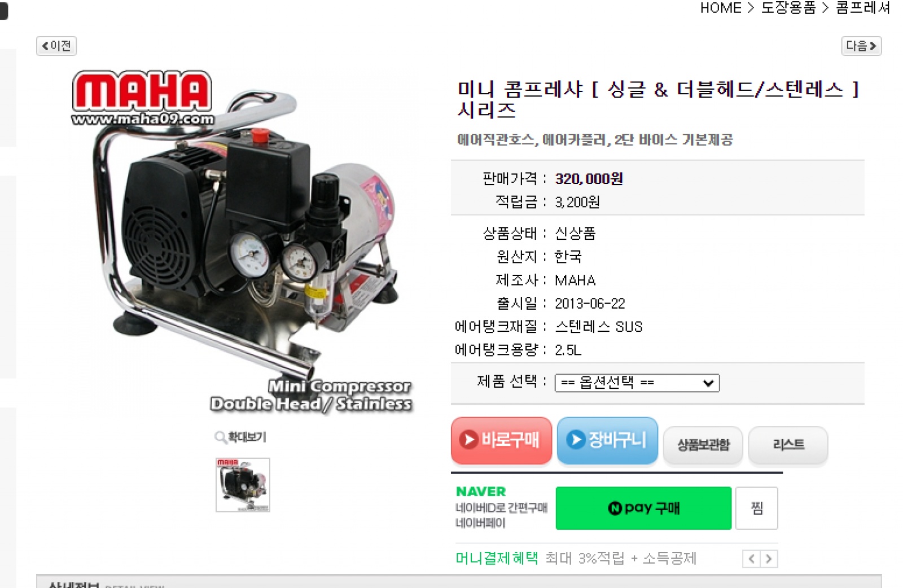
Task: Go to next product with 다음
Action: pos(861,46)
